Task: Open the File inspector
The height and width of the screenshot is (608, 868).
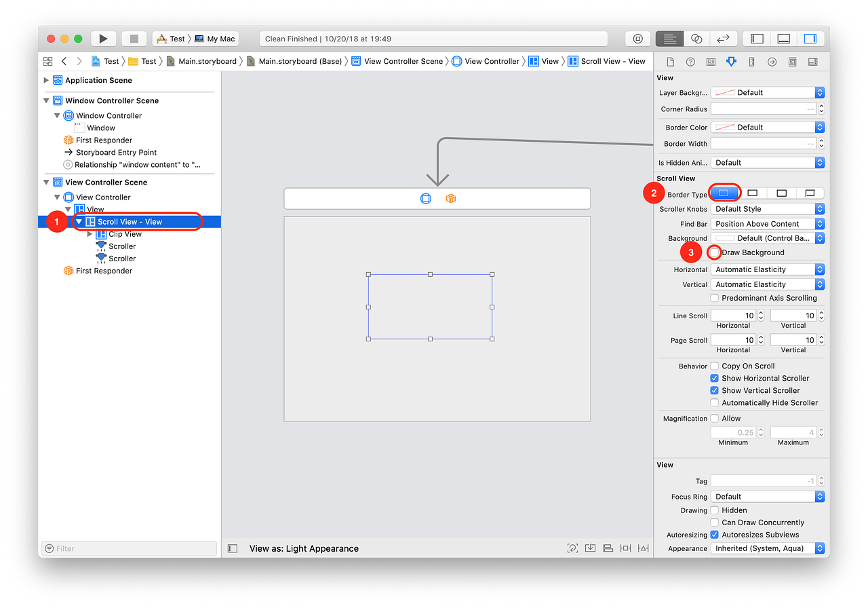Action: point(670,61)
